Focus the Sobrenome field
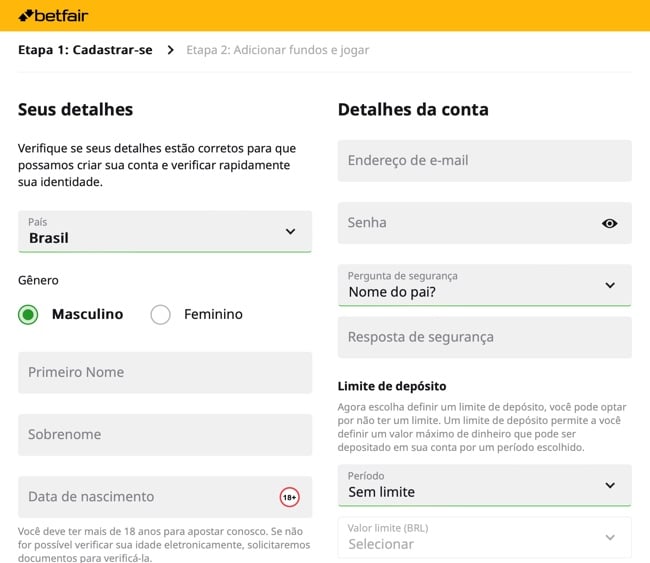Screen dimensions: 650x563 165,435
